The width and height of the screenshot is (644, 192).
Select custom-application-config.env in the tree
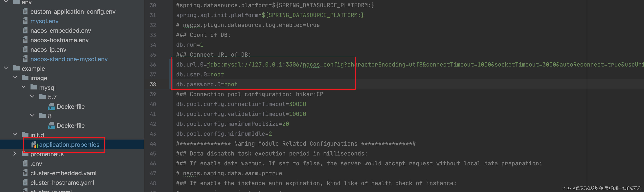coord(73,11)
